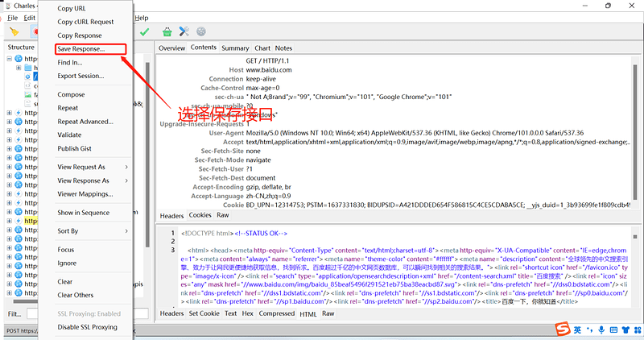
Task: Open the Help menu
Action: tap(142, 18)
